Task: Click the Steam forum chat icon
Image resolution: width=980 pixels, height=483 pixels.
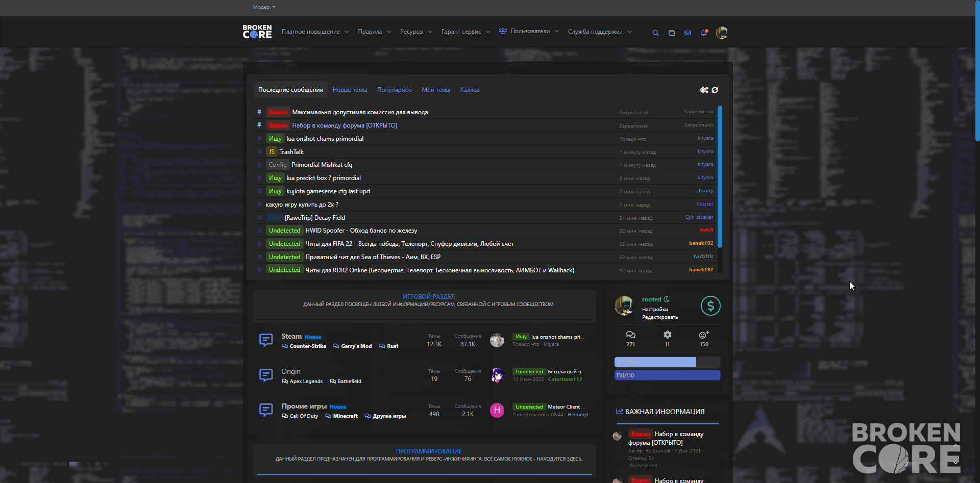Action: coord(266,340)
